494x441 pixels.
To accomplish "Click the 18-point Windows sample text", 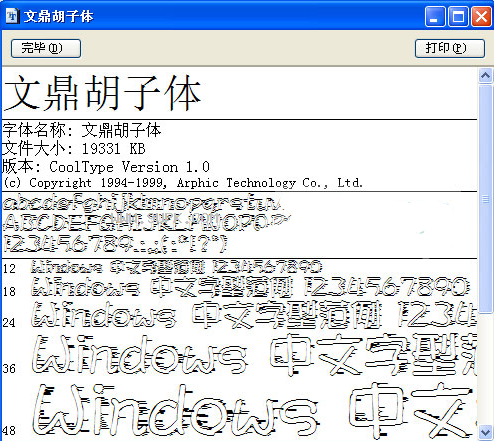I will pyautogui.click(x=250, y=287).
